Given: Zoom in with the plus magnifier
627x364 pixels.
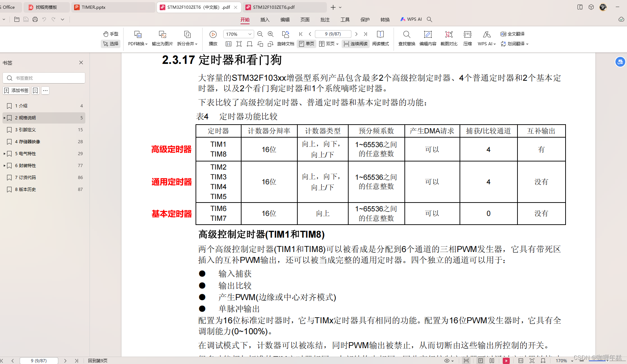Looking at the screenshot, I should point(271,34).
